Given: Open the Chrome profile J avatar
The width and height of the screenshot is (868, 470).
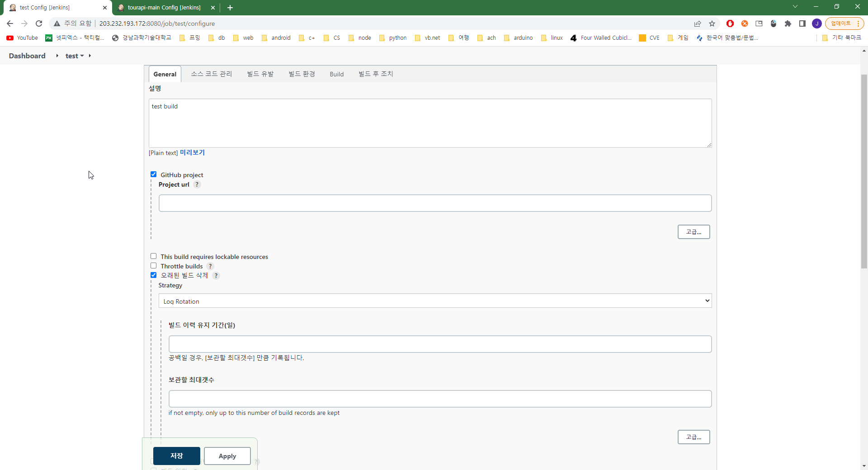Looking at the screenshot, I should pyautogui.click(x=817, y=23).
